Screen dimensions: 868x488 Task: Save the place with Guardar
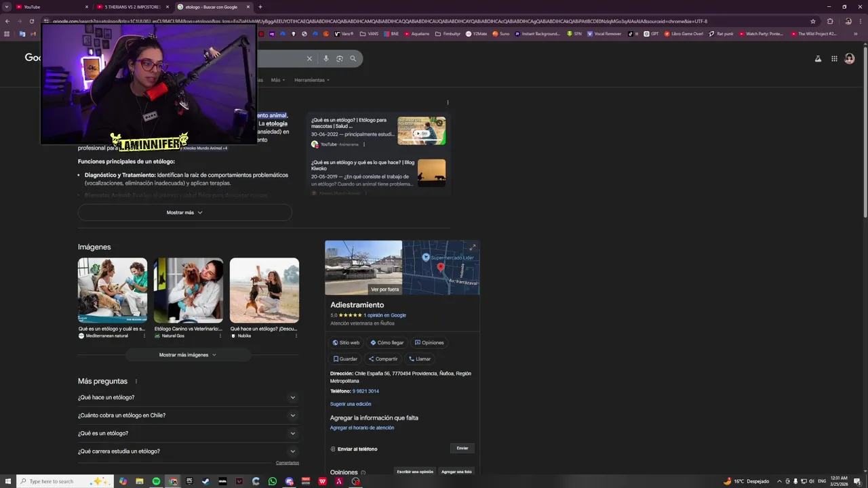click(x=345, y=359)
